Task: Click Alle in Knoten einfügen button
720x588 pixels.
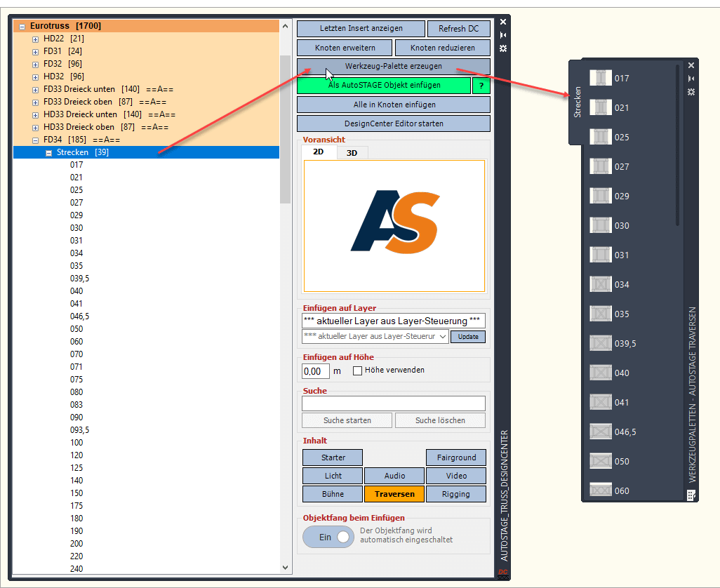Action: [394, 105]
